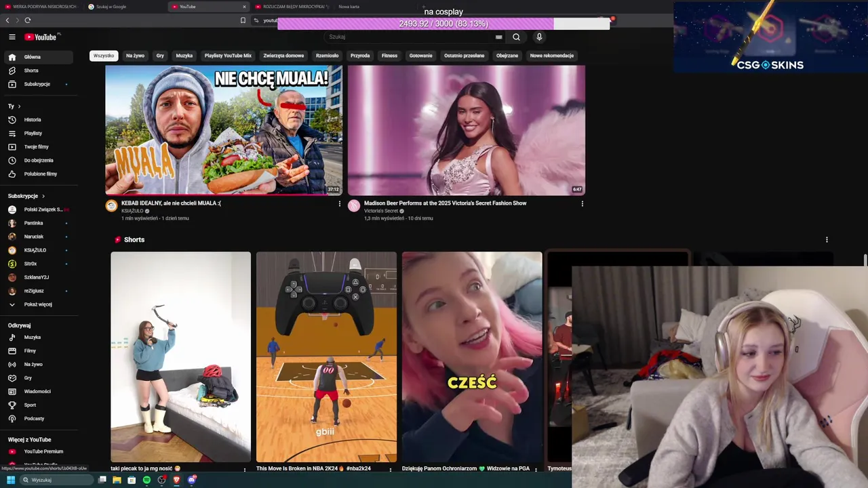The height and width of the screenshot is (488, 868).
Task: Open Shorts shelf three-dot menu
Action: (827, 240)
